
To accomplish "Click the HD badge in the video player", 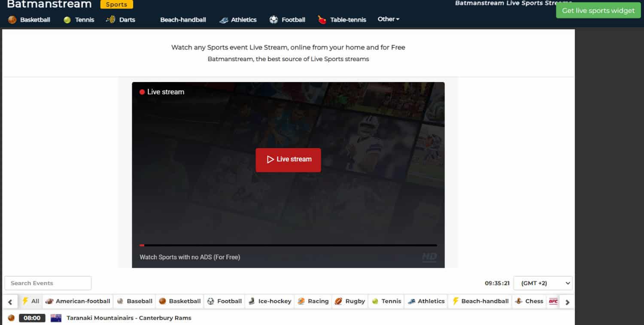I will coord(429,257).
